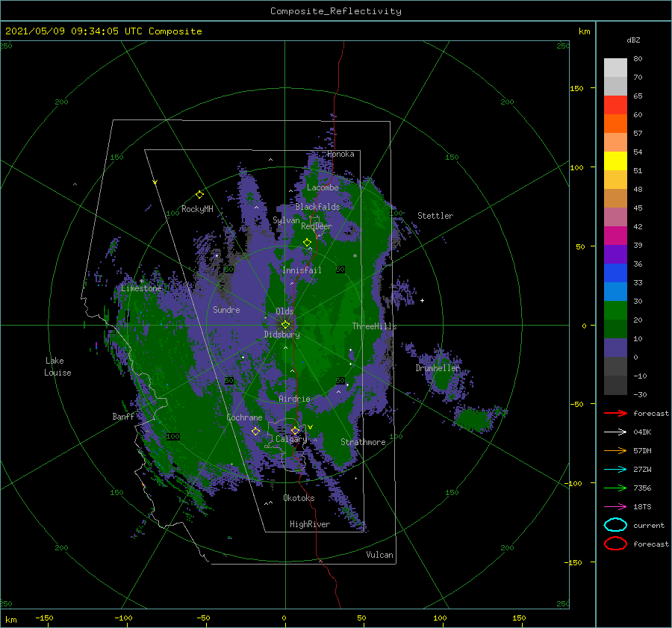Screen dimensions: 672x628
Task: Click the light gray 70–80 dBZ swatch
Action: [615, 68]
